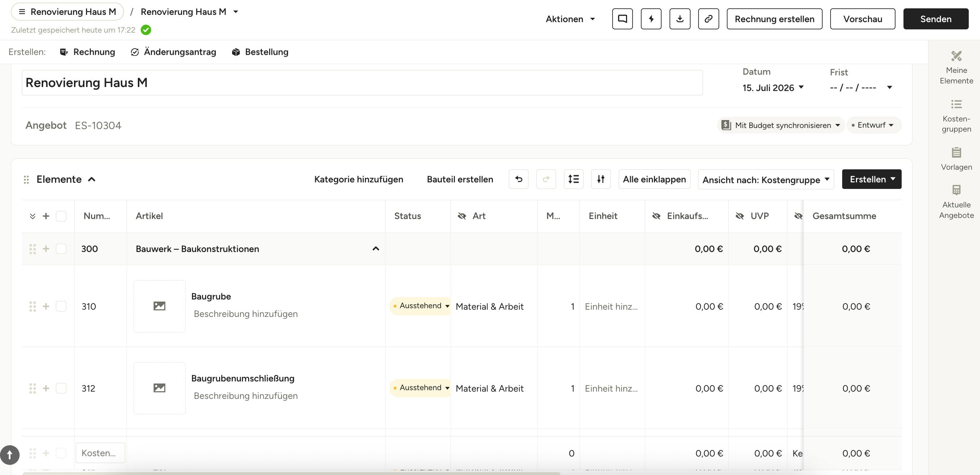Click the redo arrow in Elemente toolbar
The image size is (980, 475).
pos(546,179)
